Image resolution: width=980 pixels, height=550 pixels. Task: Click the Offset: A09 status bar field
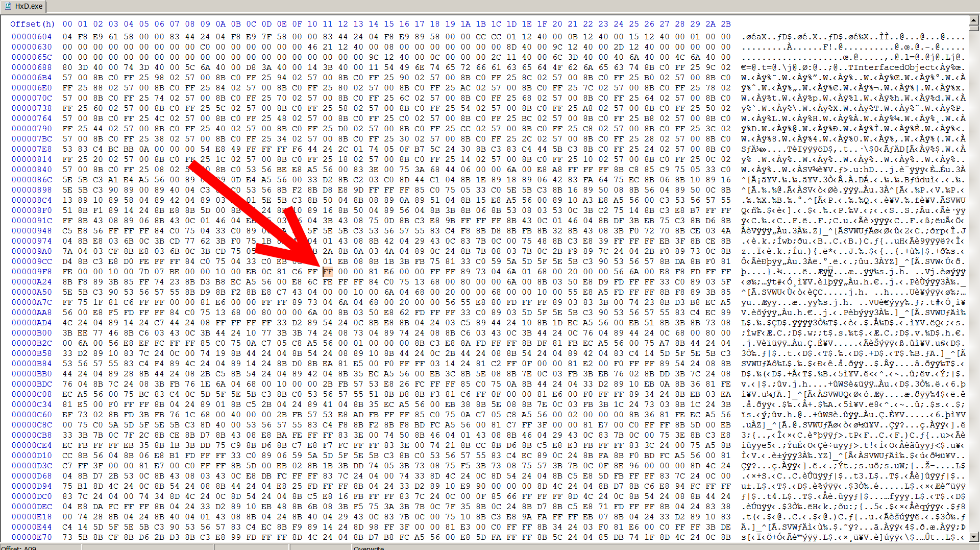pos(41,547)
